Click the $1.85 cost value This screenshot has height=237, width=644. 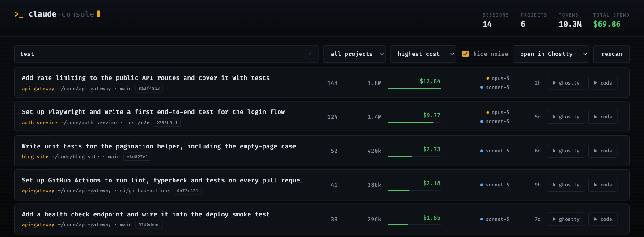click(432, 217)
